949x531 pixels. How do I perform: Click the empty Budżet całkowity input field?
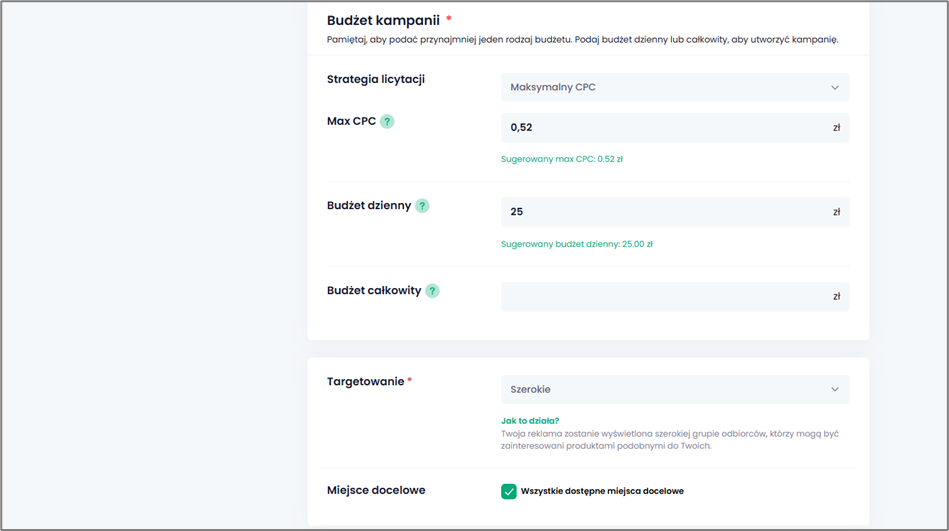tap(660, 297)
